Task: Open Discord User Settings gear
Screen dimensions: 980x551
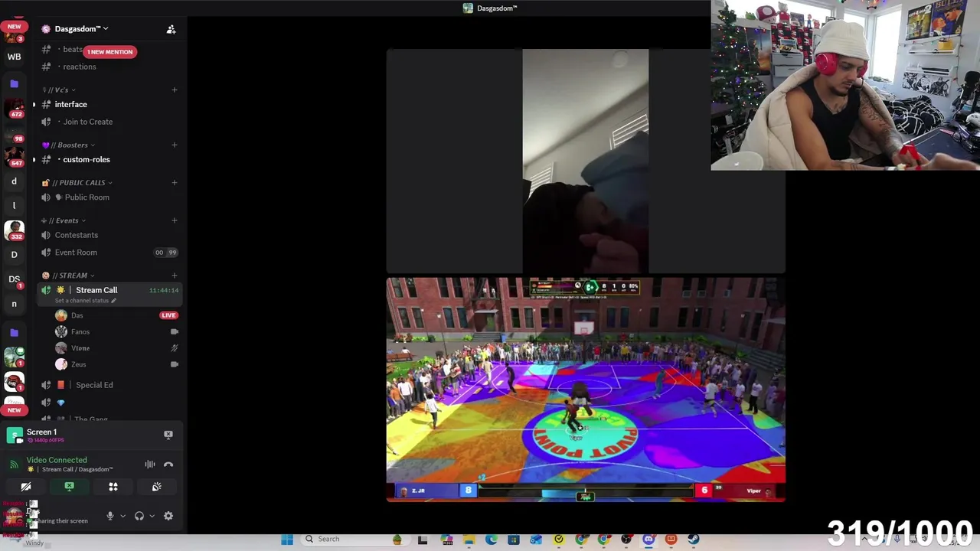Action: tap(168, 516)
